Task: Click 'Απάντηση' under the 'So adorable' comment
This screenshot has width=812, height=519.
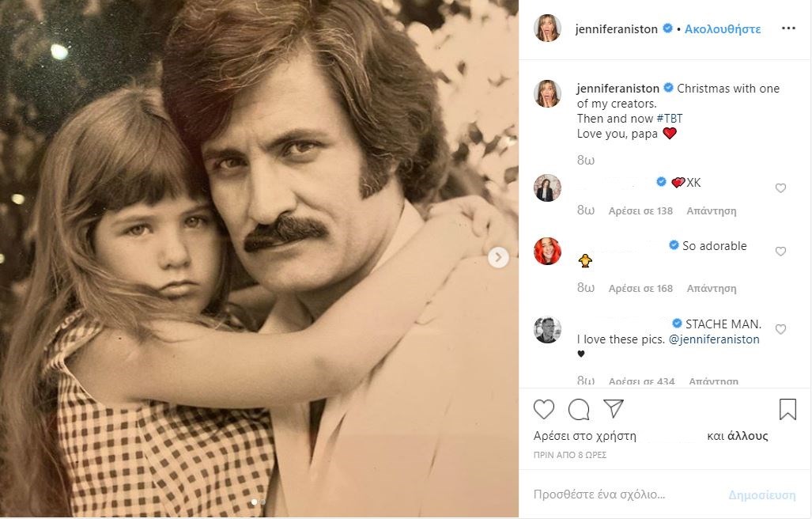Action: point(712,289)
